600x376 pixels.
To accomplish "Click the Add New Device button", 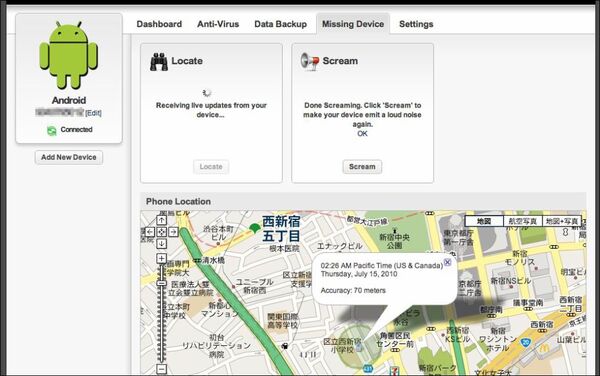I will click(x=69, y=157).
